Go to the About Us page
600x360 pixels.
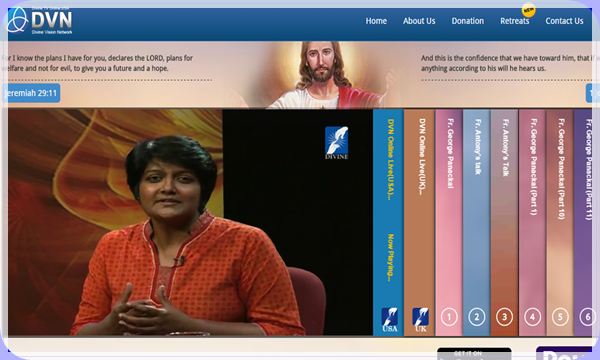[419, 21]
